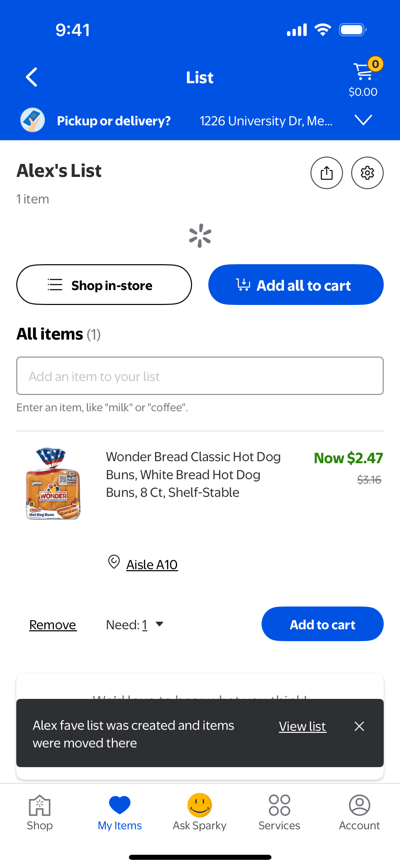The width and height of the screenshot is (400, 868).
Task: Open list settings gear
Action: tap(367, 173)
